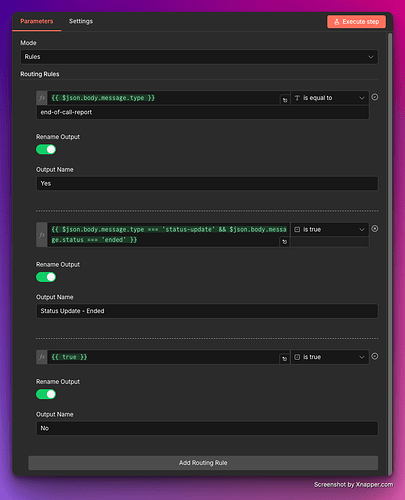Edit the Output Name field containing Yes
This screenshot has width=405, height=500.
pyautogui.click(x=207, y=184)
